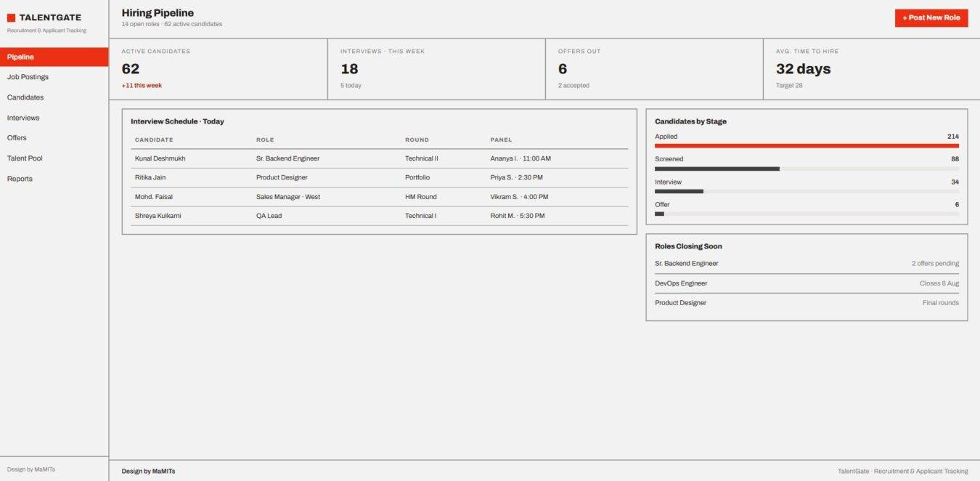Screen dimensions: 980x481
Task: Open the Candidates sidebar section
Action: click(x=54, y=97)
